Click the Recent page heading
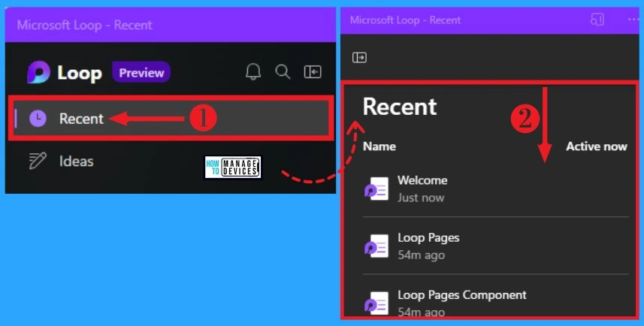This screenshot has width=644, height=326. click(400, 107)
